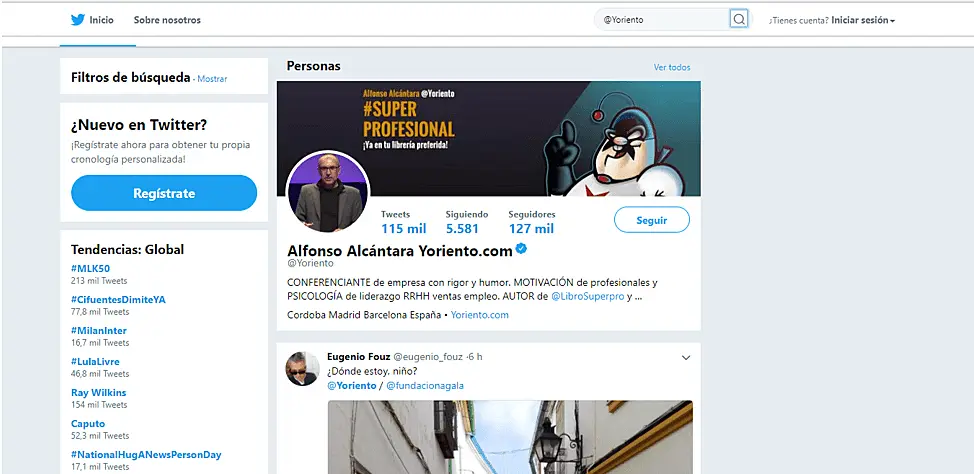
Task: Expand the tweet options chevron
Action: [685, 358]
